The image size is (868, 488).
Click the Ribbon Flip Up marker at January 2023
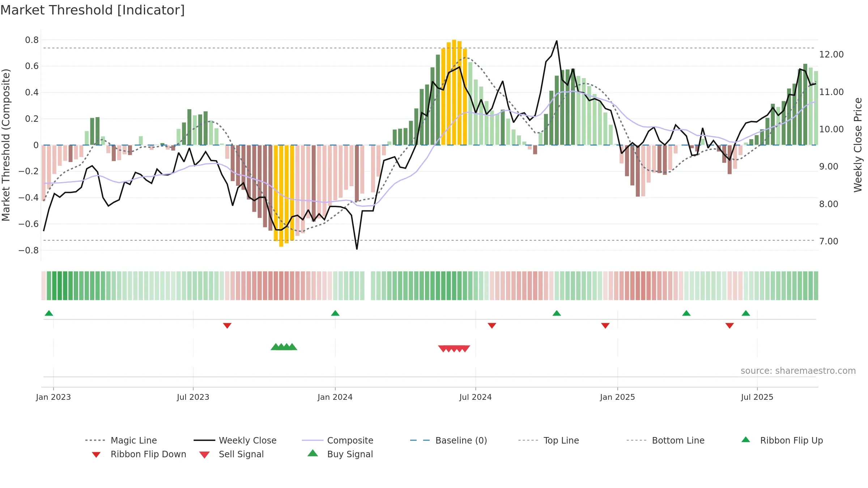(49, 313)
